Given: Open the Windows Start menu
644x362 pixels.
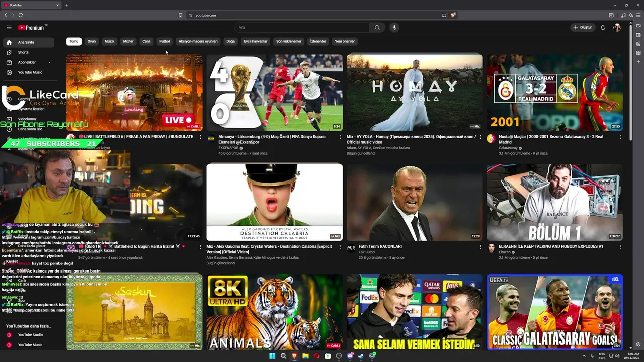Looking at the screenshot, I should click(272, 356).
